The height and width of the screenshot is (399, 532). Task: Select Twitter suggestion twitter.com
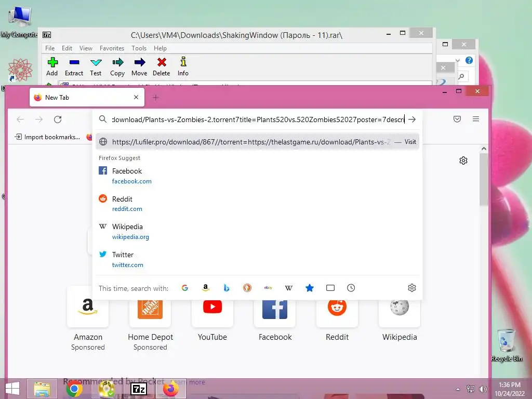(x=257, y=260)
